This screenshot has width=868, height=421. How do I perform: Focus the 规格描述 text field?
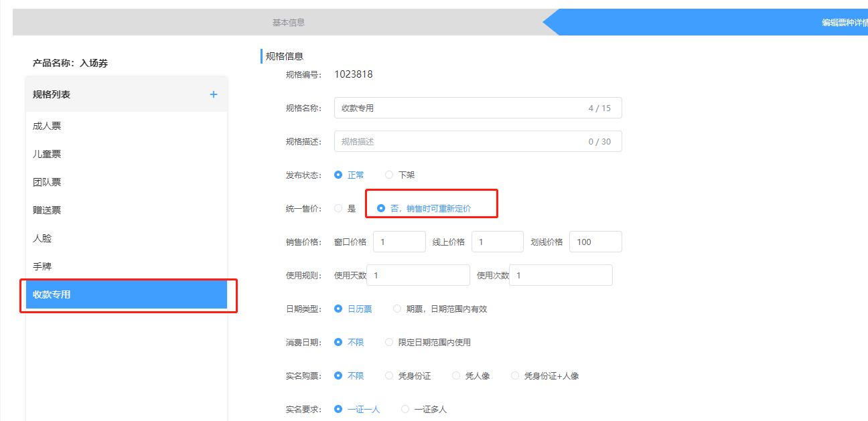(459, 141)
